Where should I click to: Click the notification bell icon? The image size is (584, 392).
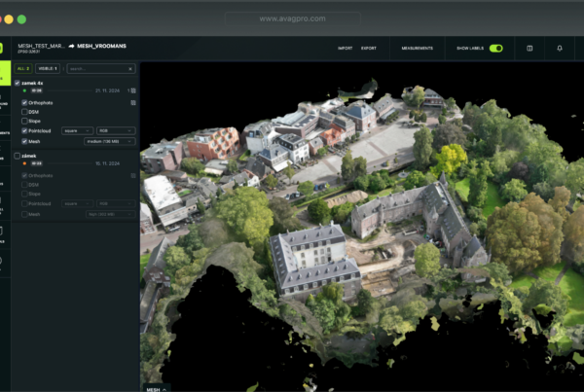coord(560,48)
